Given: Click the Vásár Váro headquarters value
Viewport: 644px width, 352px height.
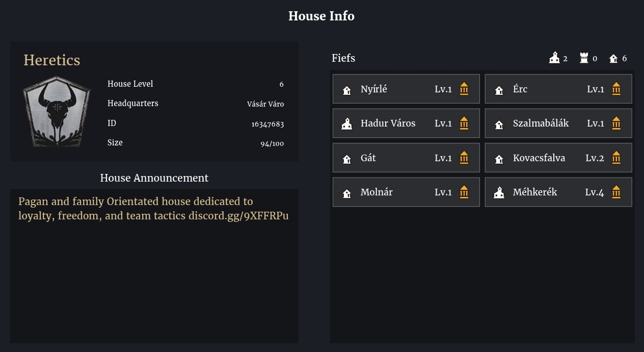Looking at the screenshot, I should (x=265, y=104).
